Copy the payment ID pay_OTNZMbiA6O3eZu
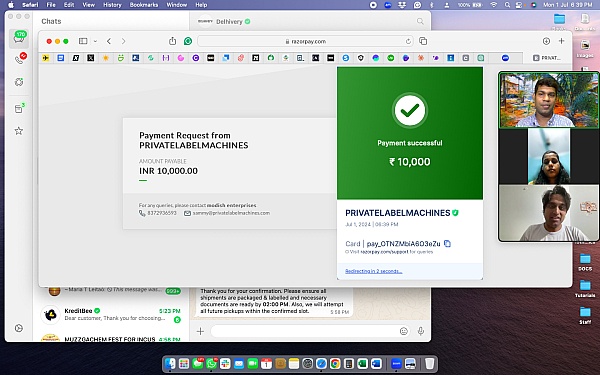600x375 pixels. (x=447, y=243)
